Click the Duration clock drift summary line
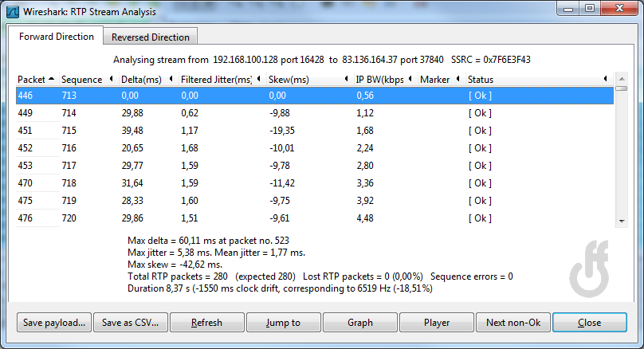The height and width of the screenshot is (349, 644). [280, 288]
